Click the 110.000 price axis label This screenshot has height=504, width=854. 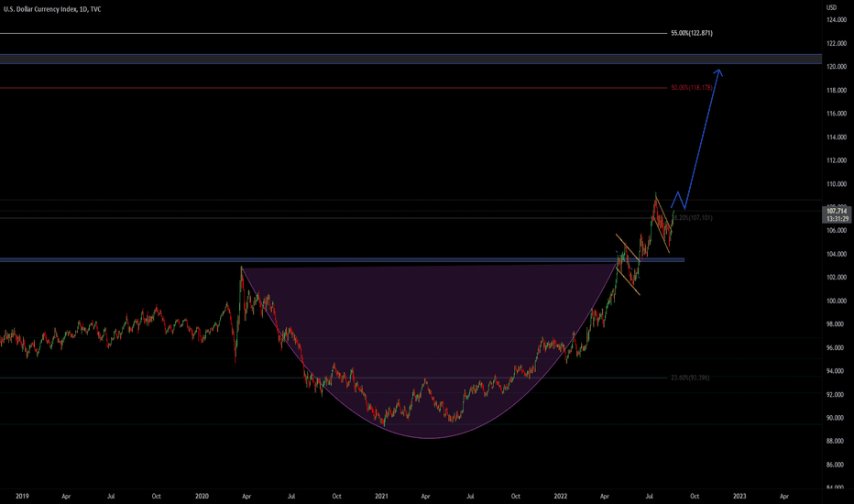(837, 184)
